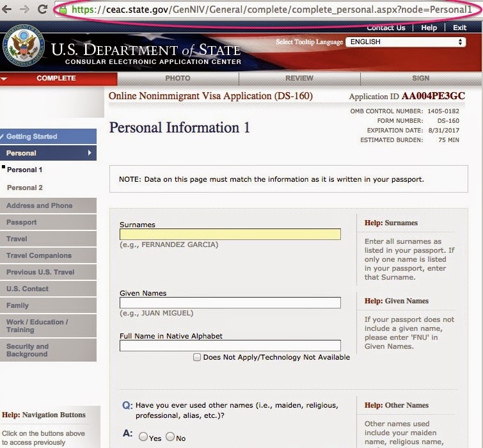
Task: Open the Select Tooltip Language dropdown
Action: pyautogui.click(x=406, y=42)
